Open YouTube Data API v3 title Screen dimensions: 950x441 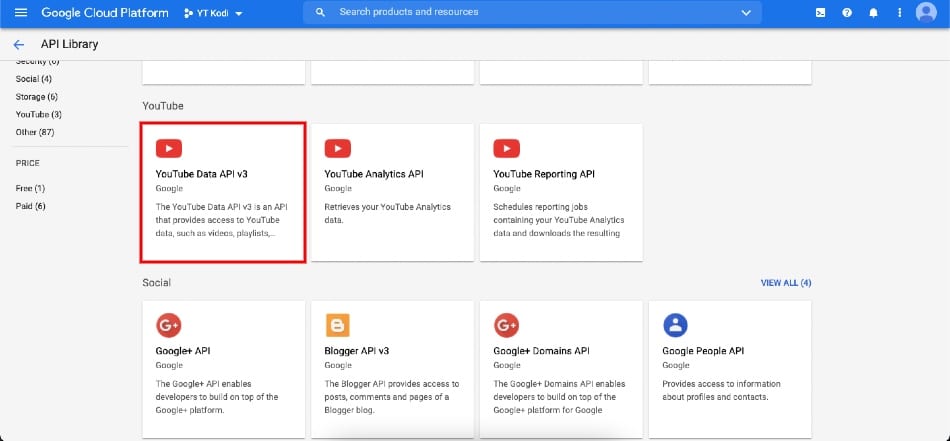(202, 174)
